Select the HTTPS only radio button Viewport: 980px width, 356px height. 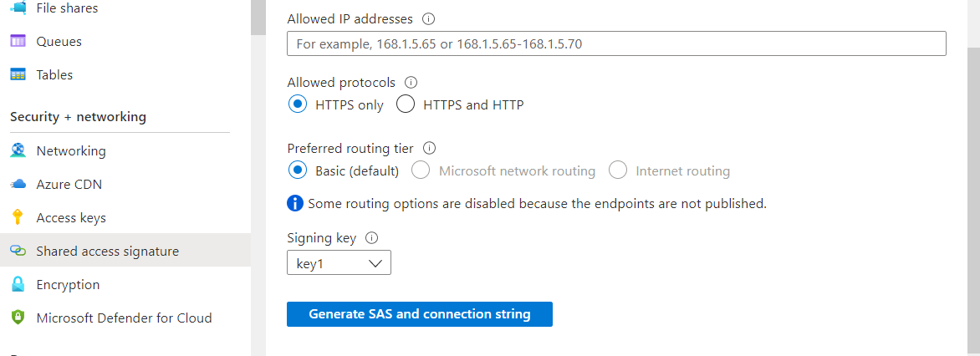[299, 104]
